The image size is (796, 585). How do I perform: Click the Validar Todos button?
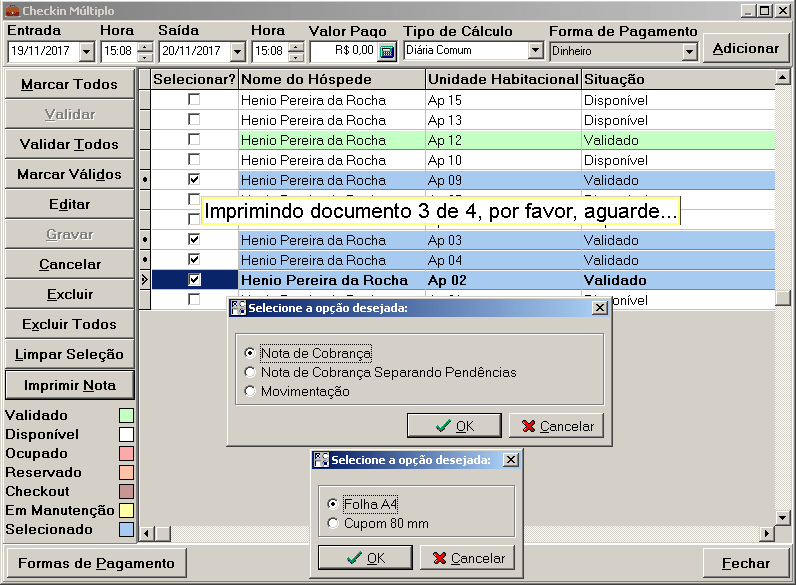click(x=70, y=144)
